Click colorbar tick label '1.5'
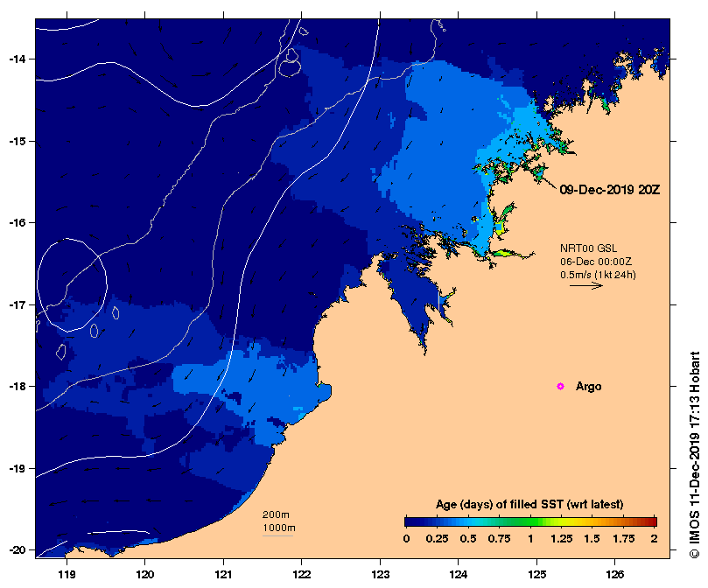The height and width of the screenshot is (588, 708). (x=592, y=539)
